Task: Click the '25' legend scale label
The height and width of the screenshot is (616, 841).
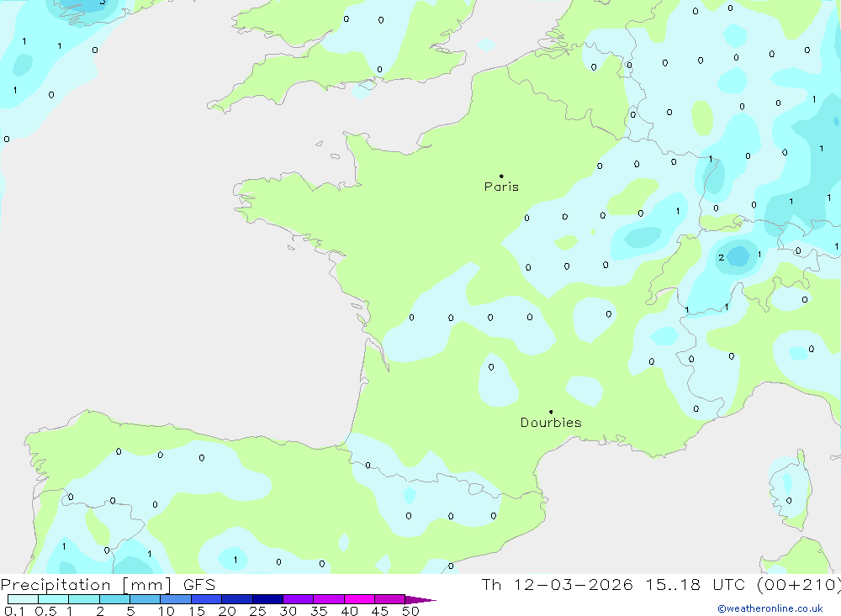Action: [257, 611]
